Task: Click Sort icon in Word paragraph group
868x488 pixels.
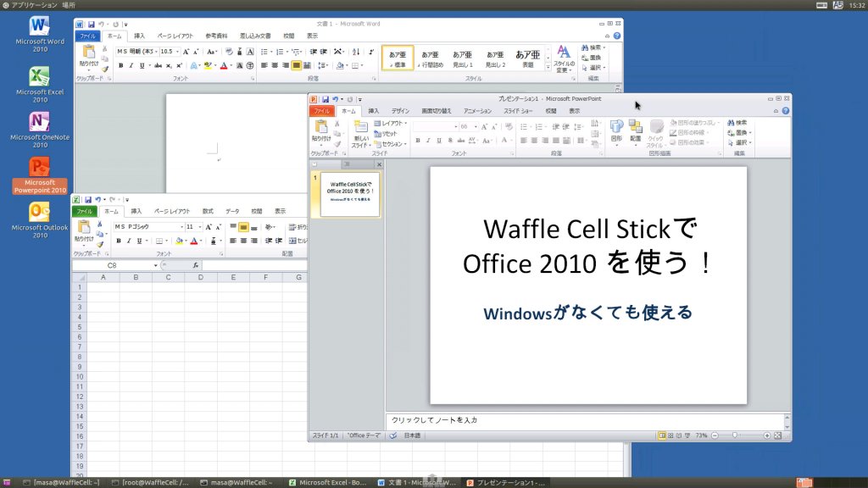Action: [x=356, y=52]
